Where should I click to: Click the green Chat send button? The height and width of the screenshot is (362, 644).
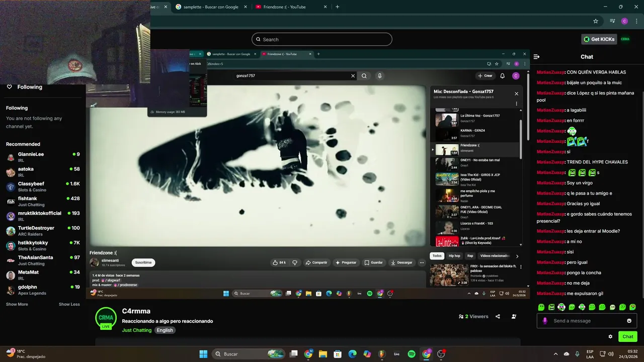[x=628, y=336]
